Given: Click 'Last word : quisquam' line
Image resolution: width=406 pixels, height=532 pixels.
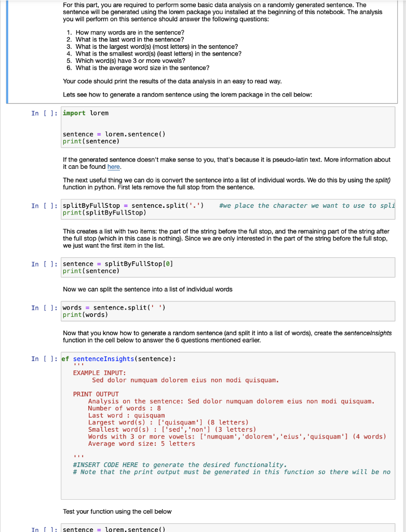Looking at the screenshot, I should [127, 416].
